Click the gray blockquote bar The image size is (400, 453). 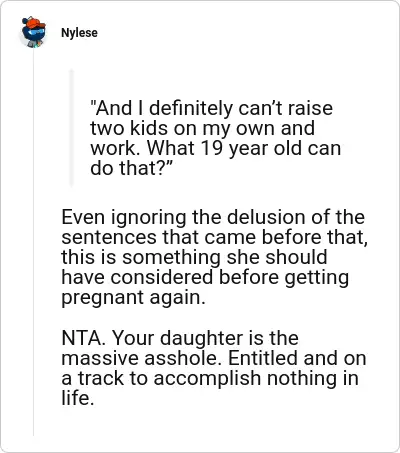coord(71,128)
